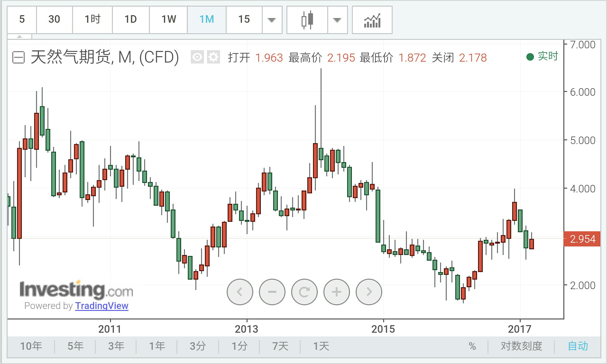
Task: Click the green 实时 realtime indicator
Action: point(542,56)
